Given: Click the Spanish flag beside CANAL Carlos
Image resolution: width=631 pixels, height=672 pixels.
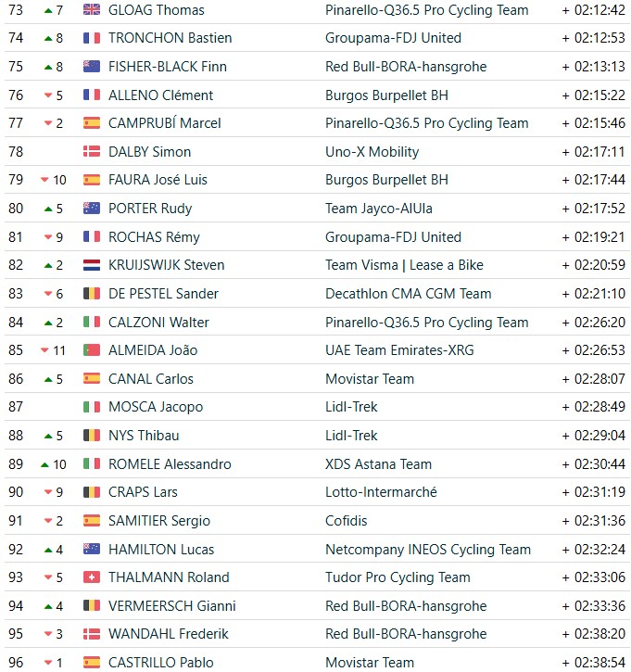Looking at the screenshot, I should [91, 379].
